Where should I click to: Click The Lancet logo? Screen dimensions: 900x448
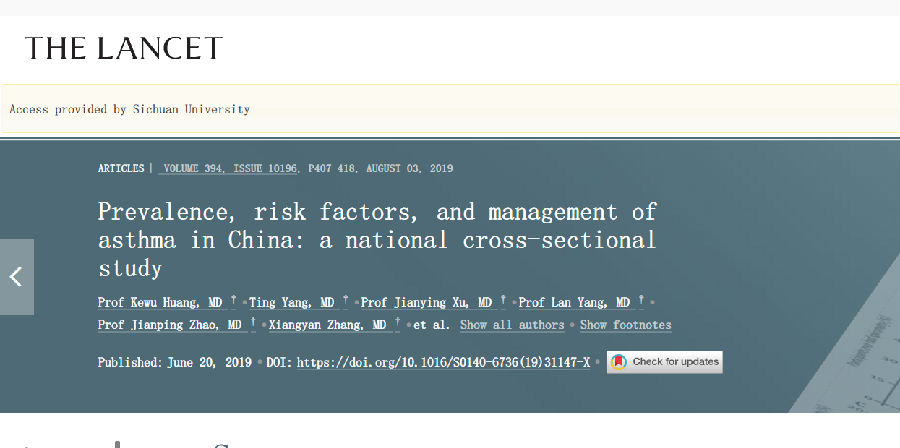pos(123,48)
